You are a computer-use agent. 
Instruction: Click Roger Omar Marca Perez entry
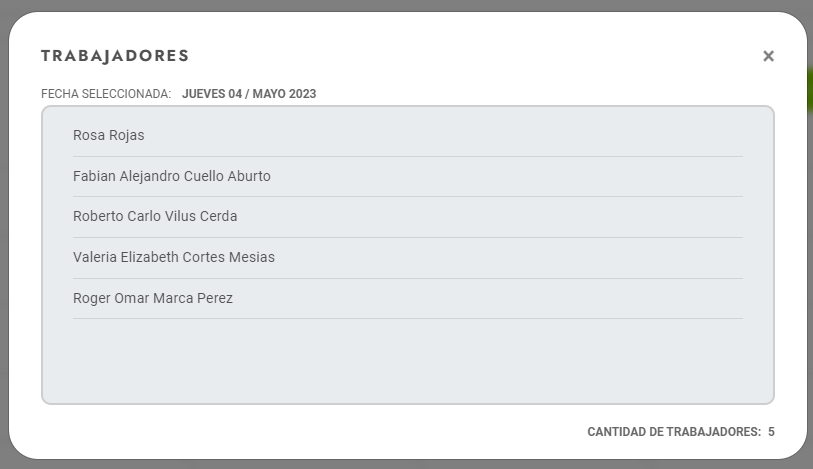coord(153,298)
